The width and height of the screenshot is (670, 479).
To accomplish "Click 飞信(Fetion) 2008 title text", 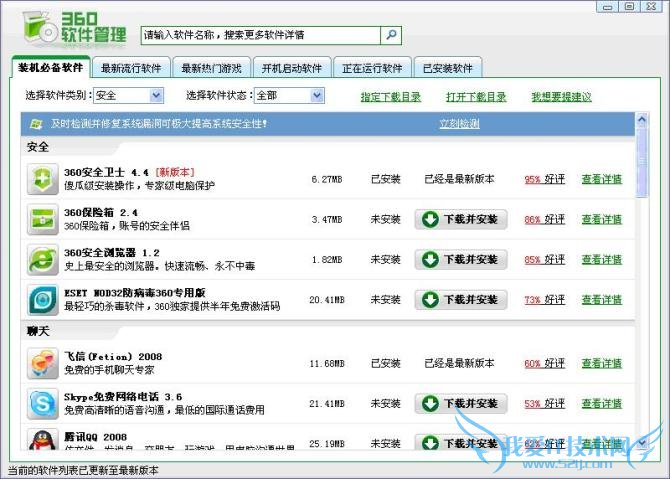I will [x=113, y=356].
